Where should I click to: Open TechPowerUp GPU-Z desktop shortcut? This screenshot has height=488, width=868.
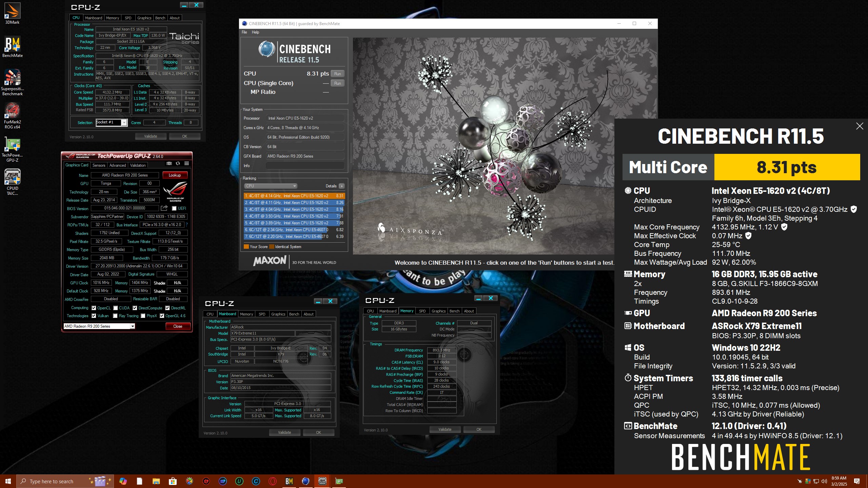coord(12,149)
